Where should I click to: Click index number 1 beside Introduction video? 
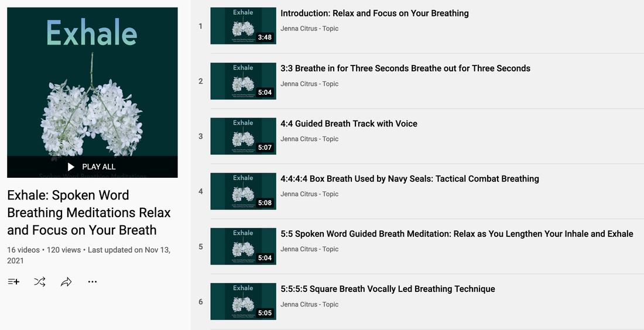tap(200, 26)
